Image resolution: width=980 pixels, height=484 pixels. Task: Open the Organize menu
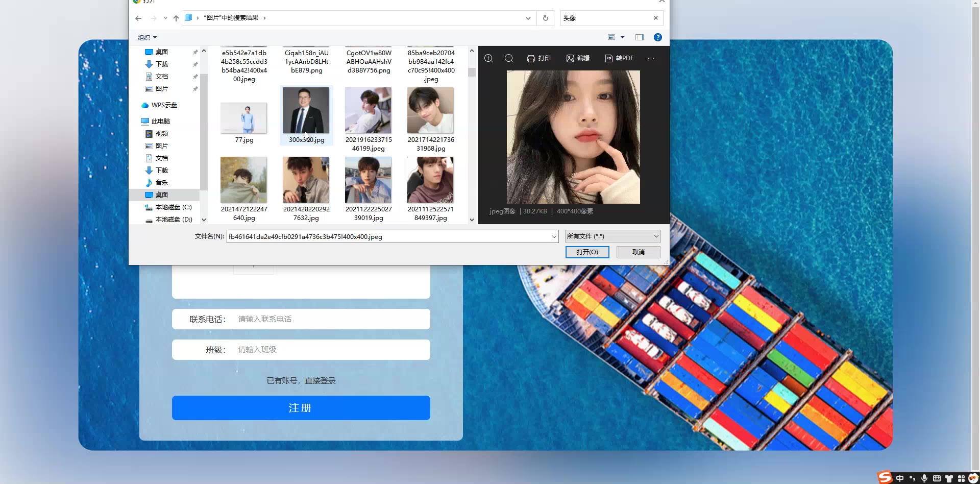[147, 37]
